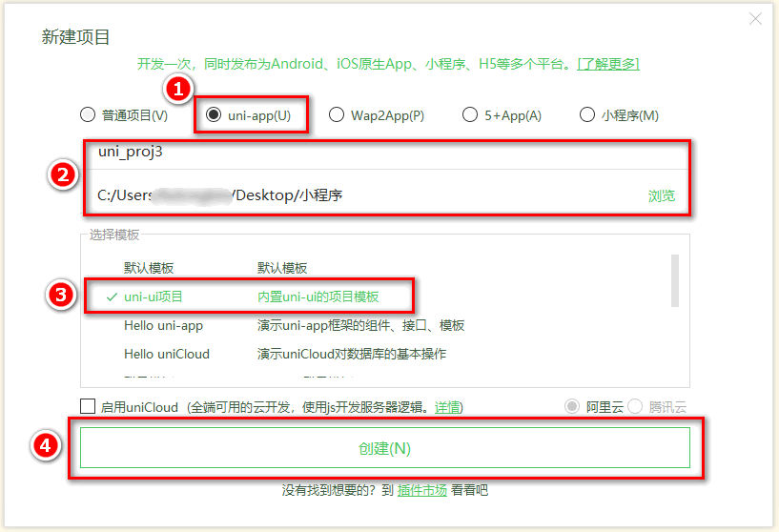779x532 pixels.
Task: Open the 了解更多 link
Action: [x=608, y=64]
